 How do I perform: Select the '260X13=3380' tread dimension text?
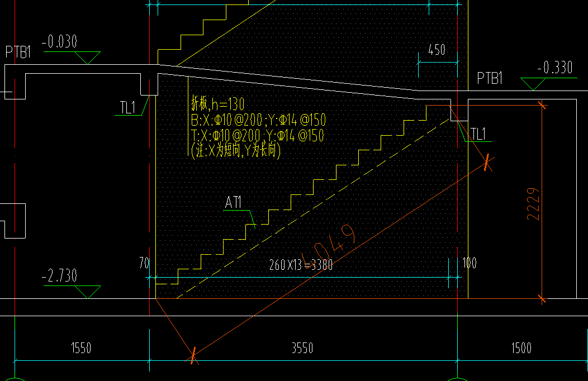[301, 265]
